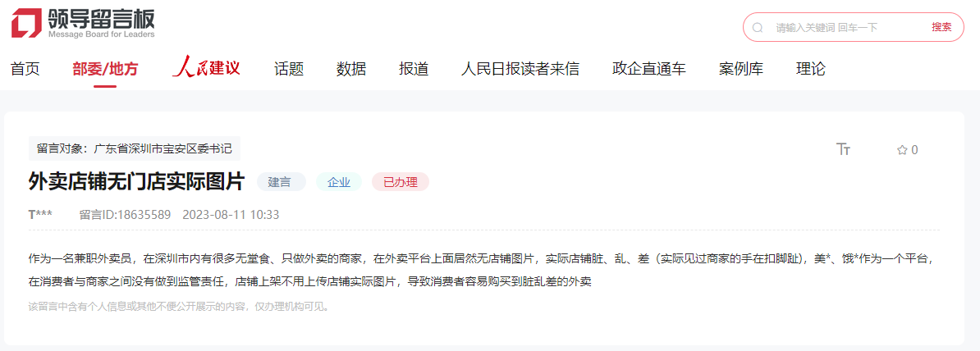This screenshot has width=980, height=351.
Task: Click the magnifier icon in search box
Action: point(758,28)
